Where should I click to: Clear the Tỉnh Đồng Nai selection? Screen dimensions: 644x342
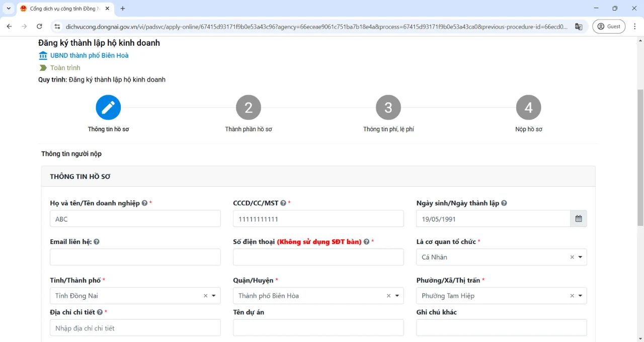[205, 296]
